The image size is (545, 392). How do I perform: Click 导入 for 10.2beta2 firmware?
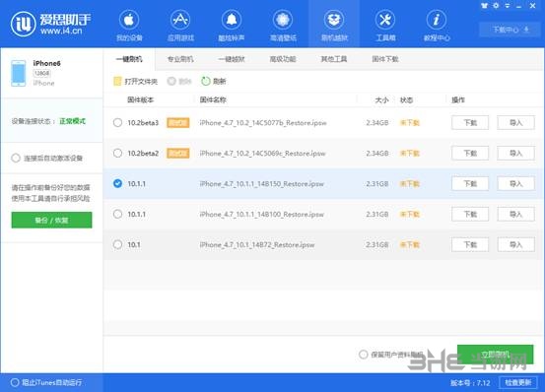pos(515,153)
